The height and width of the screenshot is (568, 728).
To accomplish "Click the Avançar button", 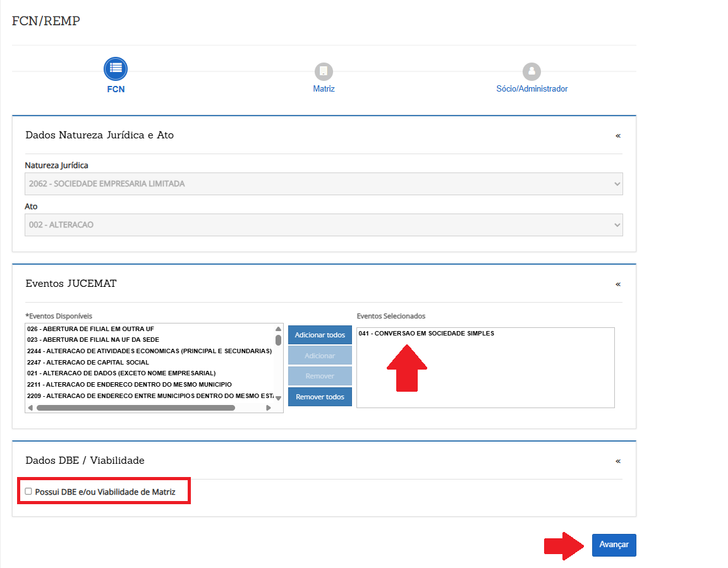I will [x=614, y=545].
